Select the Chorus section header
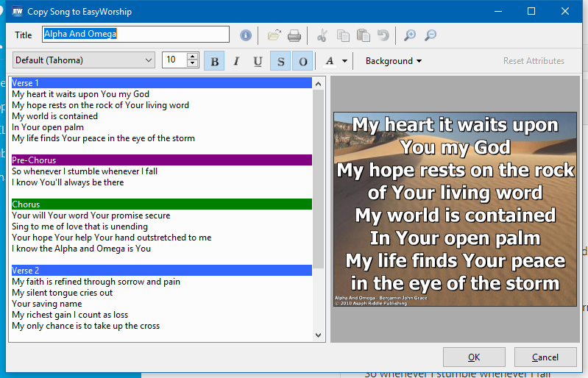Screen dimensions: 588x378 tap(162, 204)
